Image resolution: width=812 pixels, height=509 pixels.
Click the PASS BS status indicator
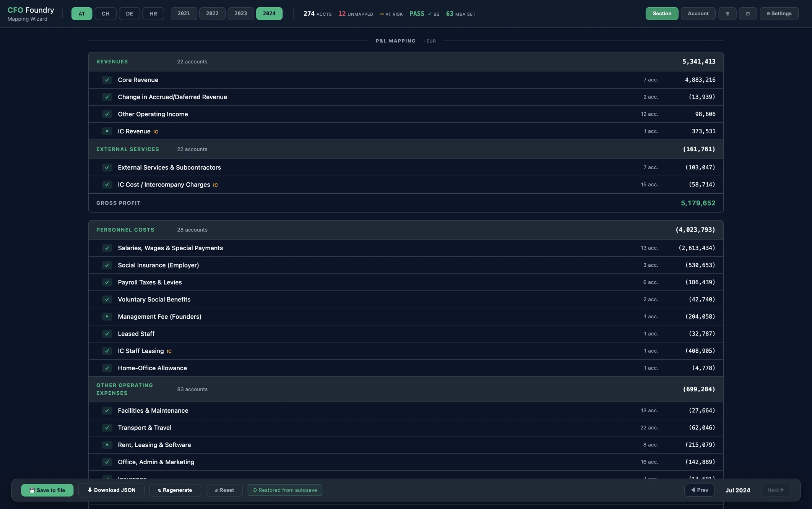(424, 14)
